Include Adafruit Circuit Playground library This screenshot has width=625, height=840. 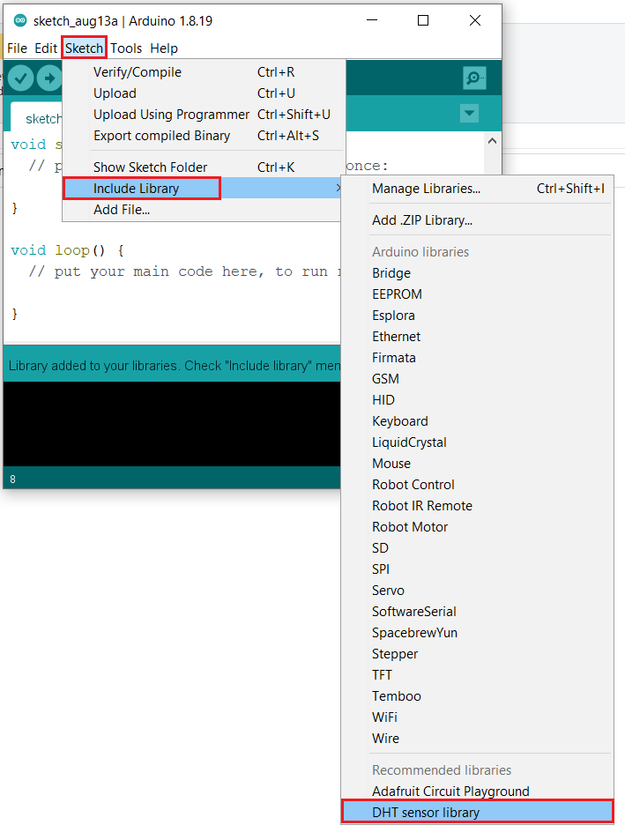click(x=477, y=792)
